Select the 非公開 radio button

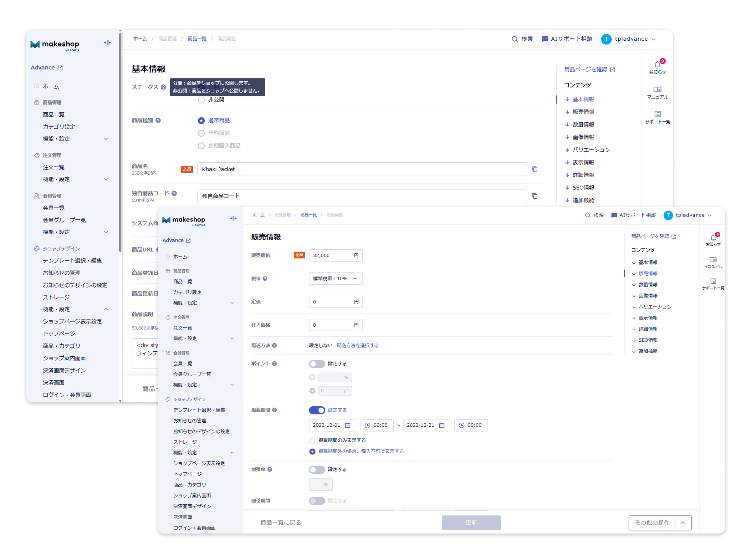point(201,100)
